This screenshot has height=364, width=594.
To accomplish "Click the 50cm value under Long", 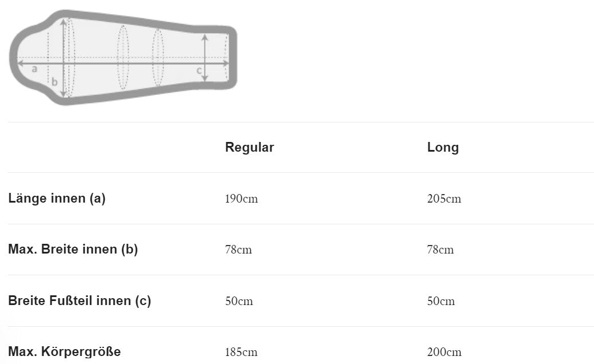I will [441, 301].
